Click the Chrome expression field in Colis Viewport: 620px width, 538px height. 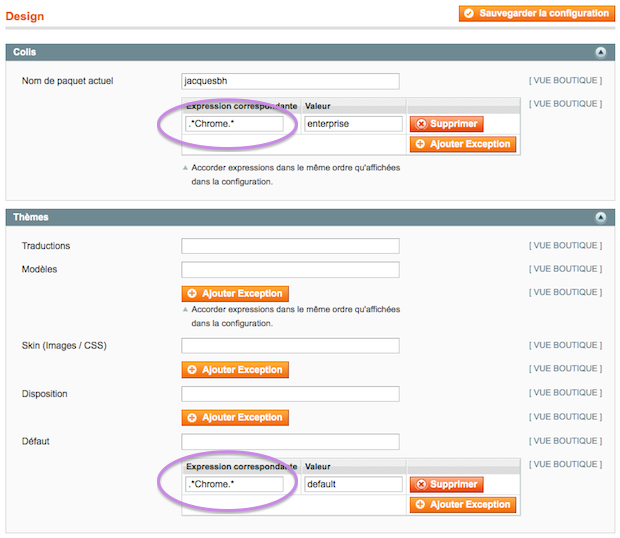[235, 124]
